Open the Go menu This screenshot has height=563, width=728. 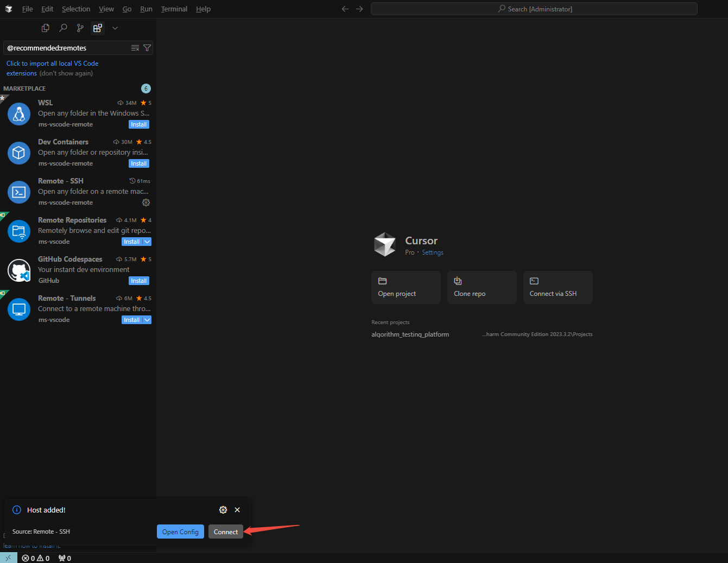point(127,9)
